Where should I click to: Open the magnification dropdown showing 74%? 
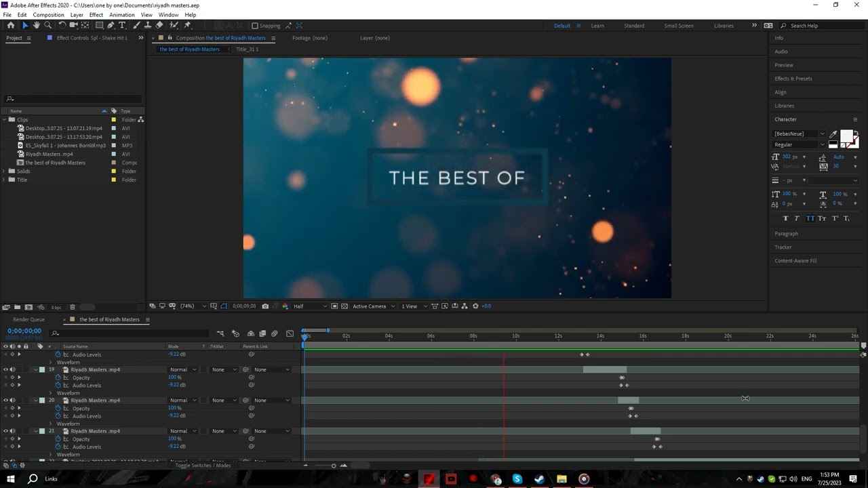tap(192, 306)
